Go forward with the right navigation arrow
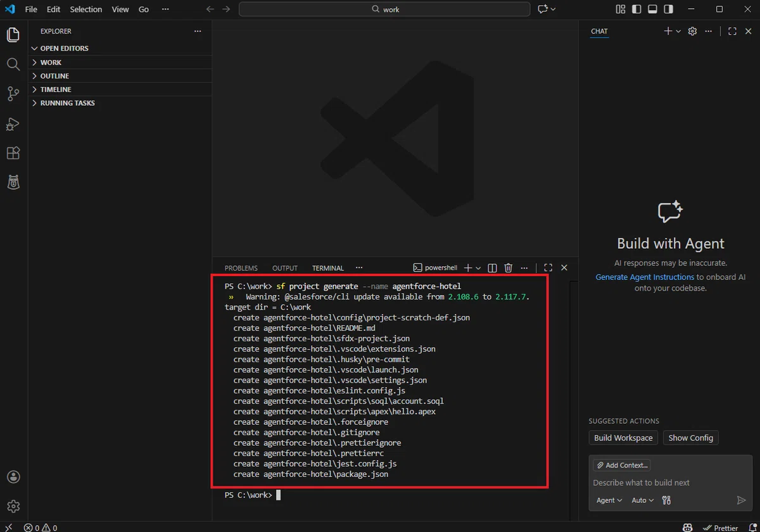760x532 pixels. point(227,9)
